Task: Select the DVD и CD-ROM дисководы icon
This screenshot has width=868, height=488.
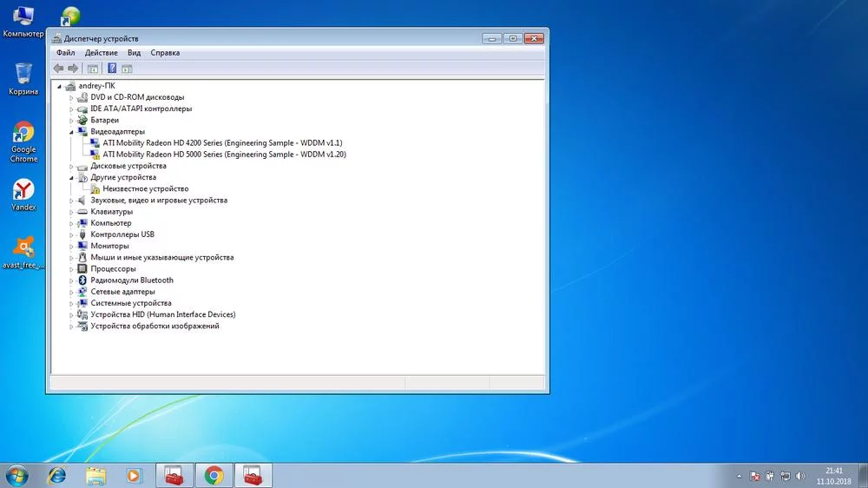Action: [x=82, y=97]
